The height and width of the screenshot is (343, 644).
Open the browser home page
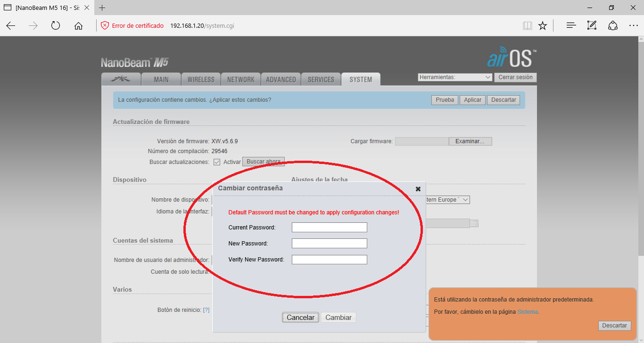click(x=78, y=25)
